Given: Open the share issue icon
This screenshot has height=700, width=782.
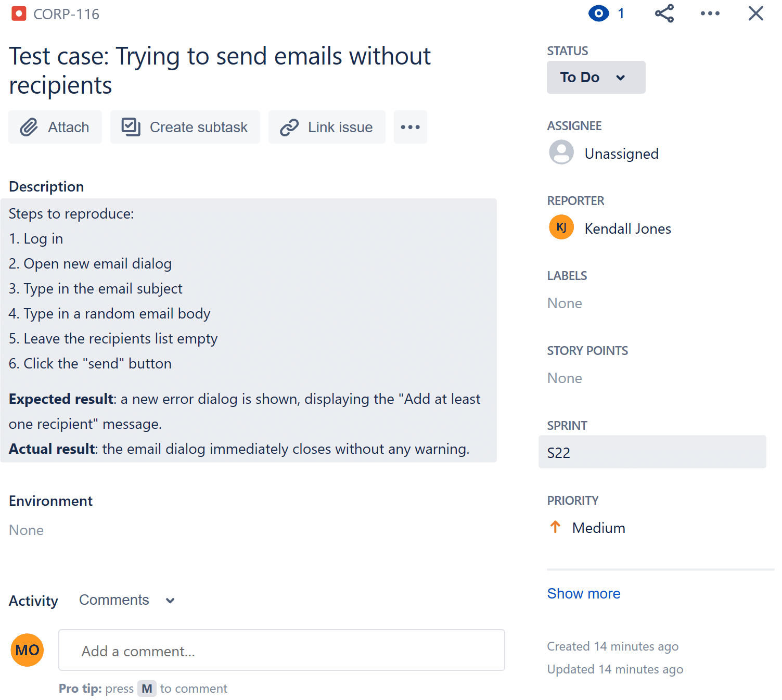Looking at the screenshot, I should point(664,14).
